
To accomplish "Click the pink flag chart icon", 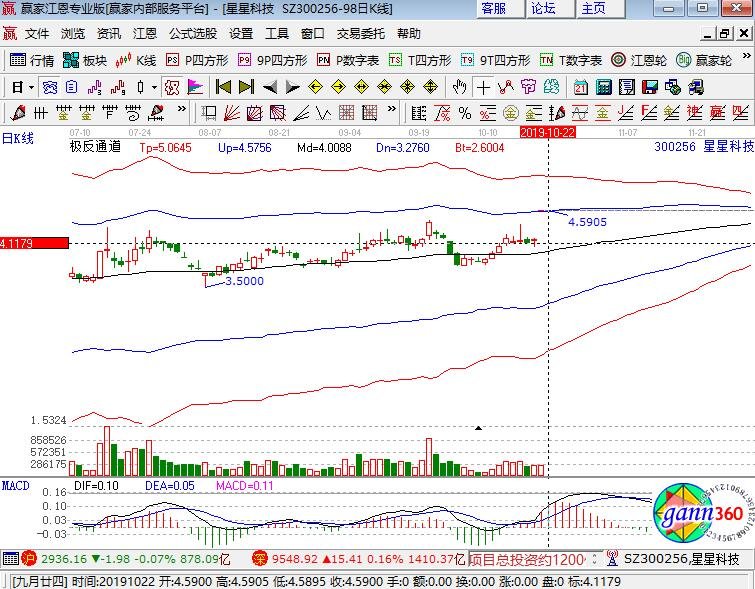I will (x=195, y=88).
